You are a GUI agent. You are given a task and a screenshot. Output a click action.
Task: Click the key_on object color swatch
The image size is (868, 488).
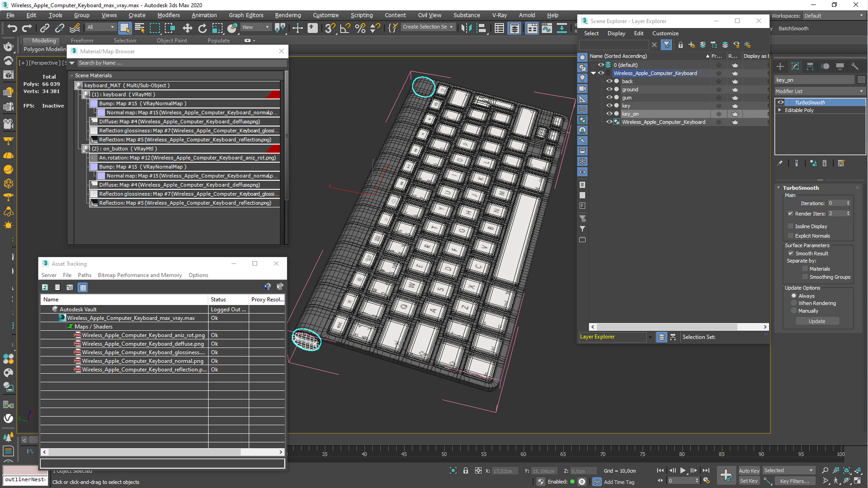861,80
